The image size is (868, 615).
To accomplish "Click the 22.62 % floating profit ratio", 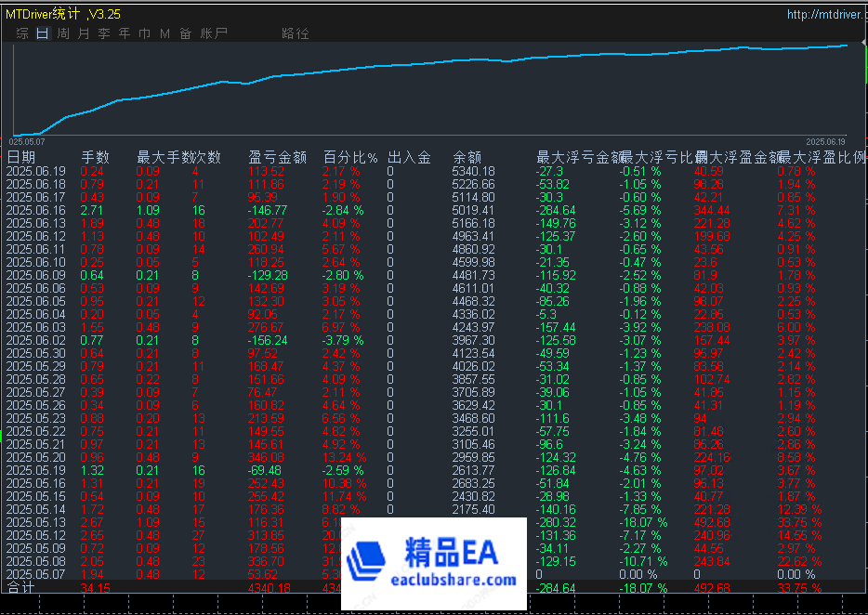I will 800,561.
